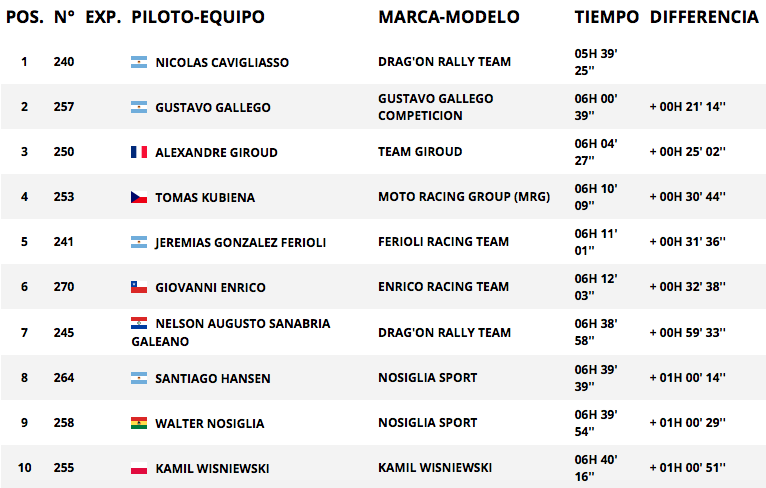Click the DIFFERENCIA column header
This screenshot has height=488, width=766.
pos(704,17)
